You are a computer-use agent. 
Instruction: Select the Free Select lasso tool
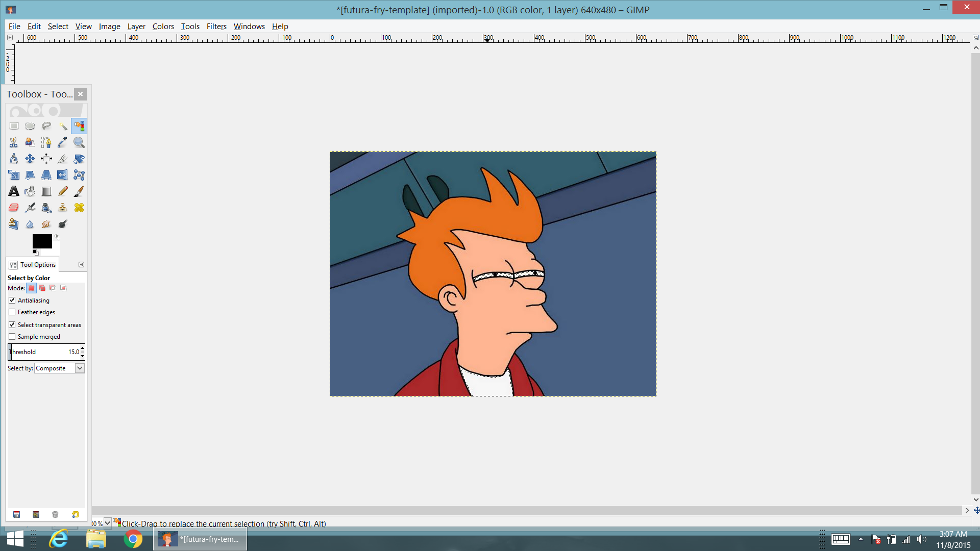pyautogui.click(x=46, y=126)
